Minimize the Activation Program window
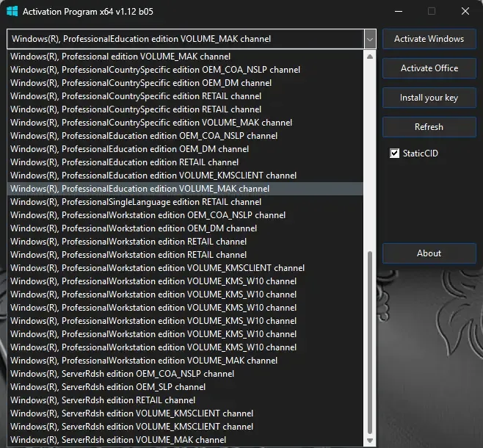 [x=399, y=12]
